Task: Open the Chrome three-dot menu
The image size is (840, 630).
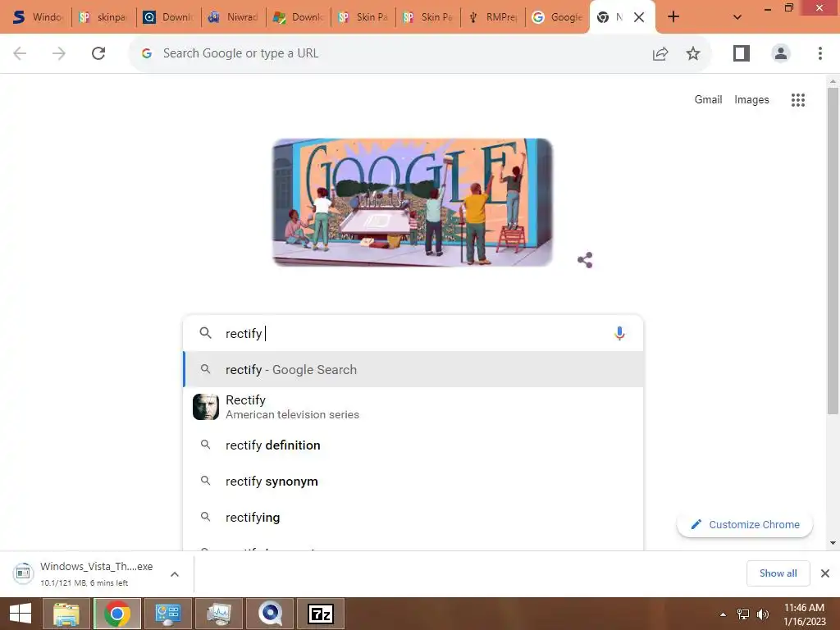Action: coord(819,53)
